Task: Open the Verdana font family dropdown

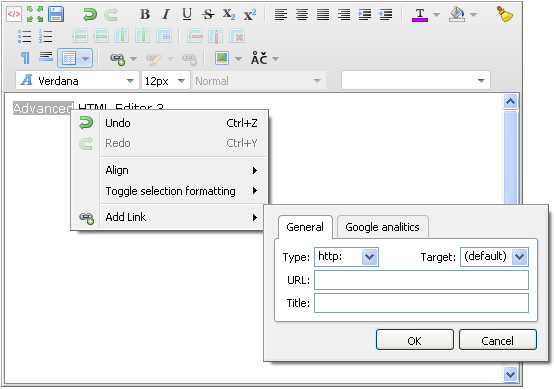Action: tap(77, 81)
